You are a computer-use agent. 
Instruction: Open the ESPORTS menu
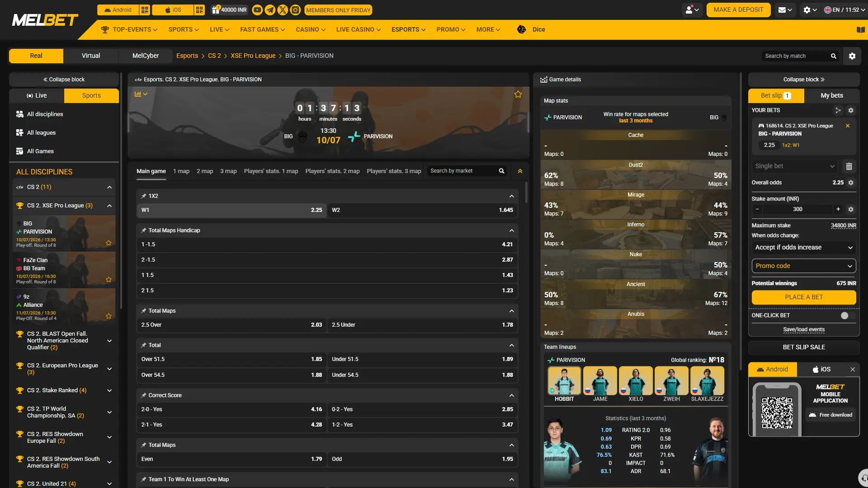pyautogui.click(x=409, y=29)
